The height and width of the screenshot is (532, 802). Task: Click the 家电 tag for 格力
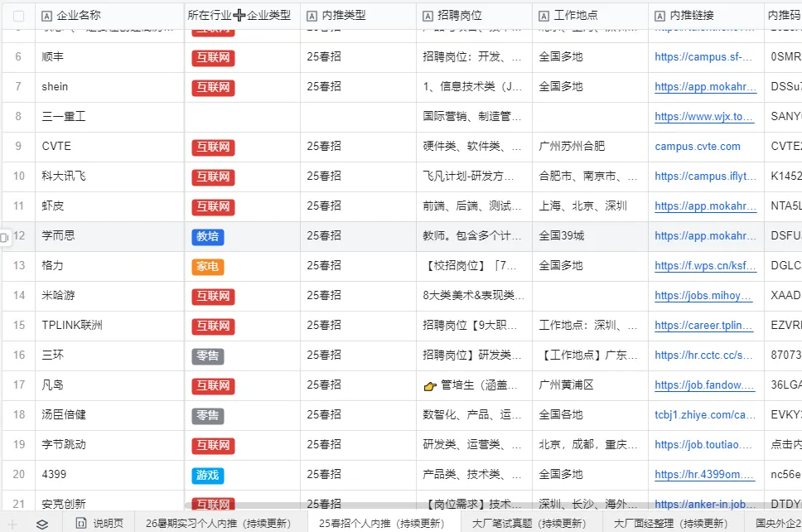(x=208, y=267)
